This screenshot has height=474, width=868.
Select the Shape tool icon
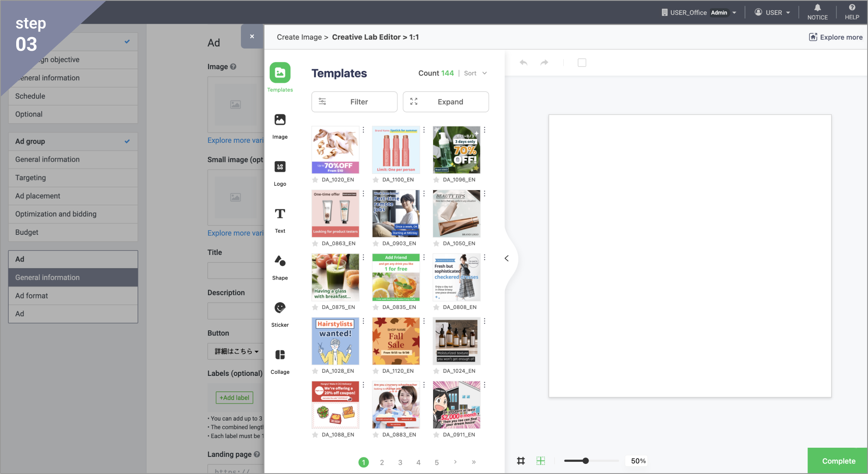coord(280,261)
